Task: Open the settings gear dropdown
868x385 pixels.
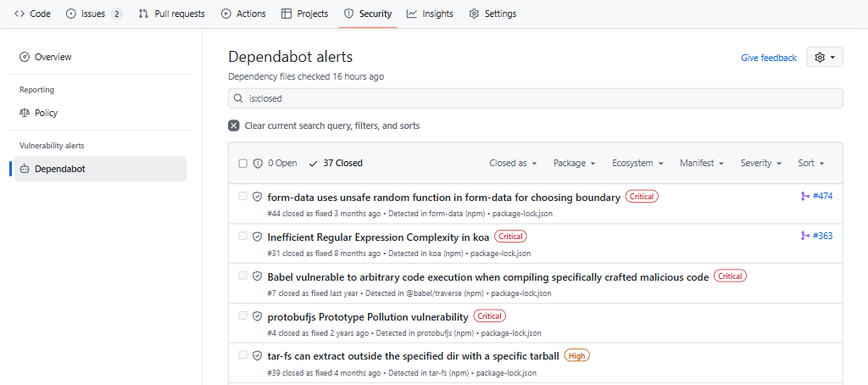Action: (825, 58)
